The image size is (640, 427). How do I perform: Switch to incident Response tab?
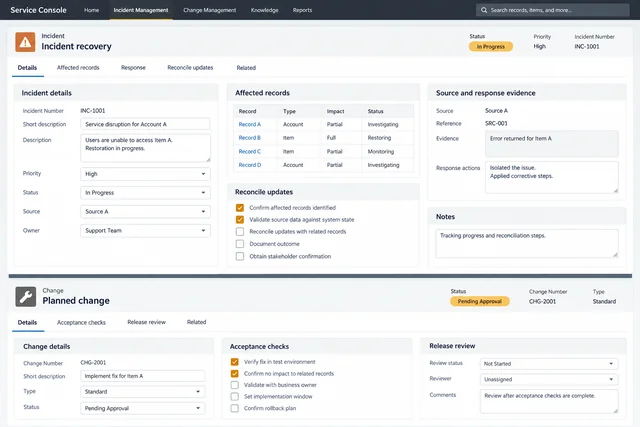[133, 68]
